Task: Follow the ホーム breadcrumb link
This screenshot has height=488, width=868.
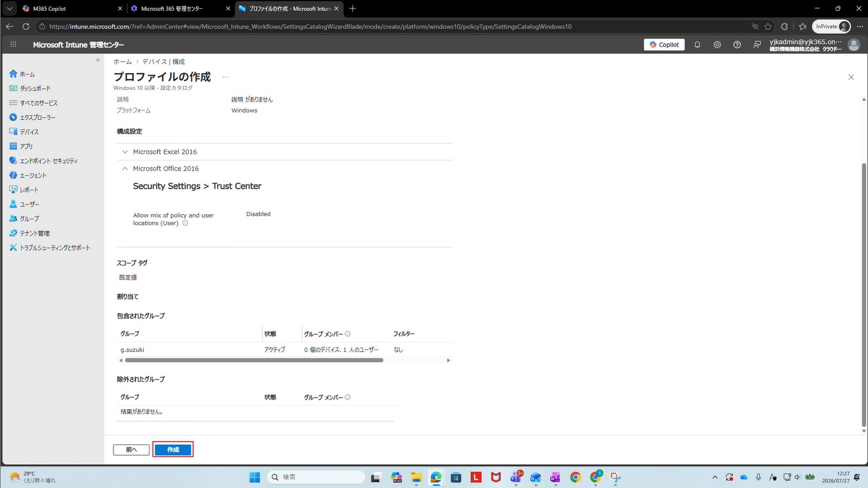Action: pos(123,62)
